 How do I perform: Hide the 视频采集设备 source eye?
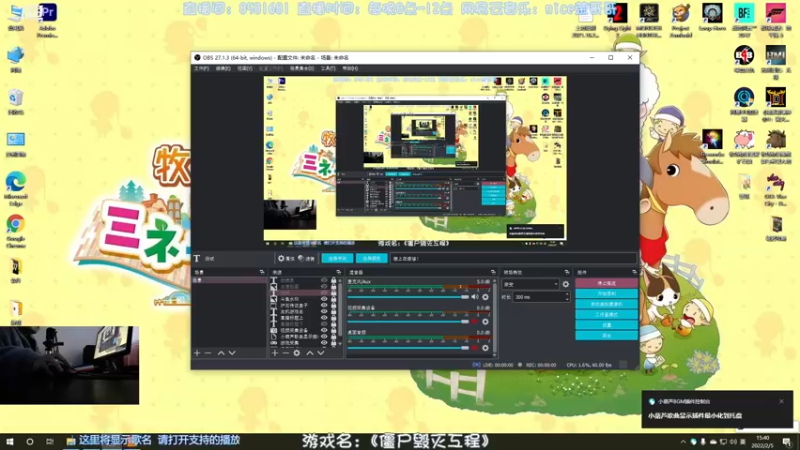point(324,330)
